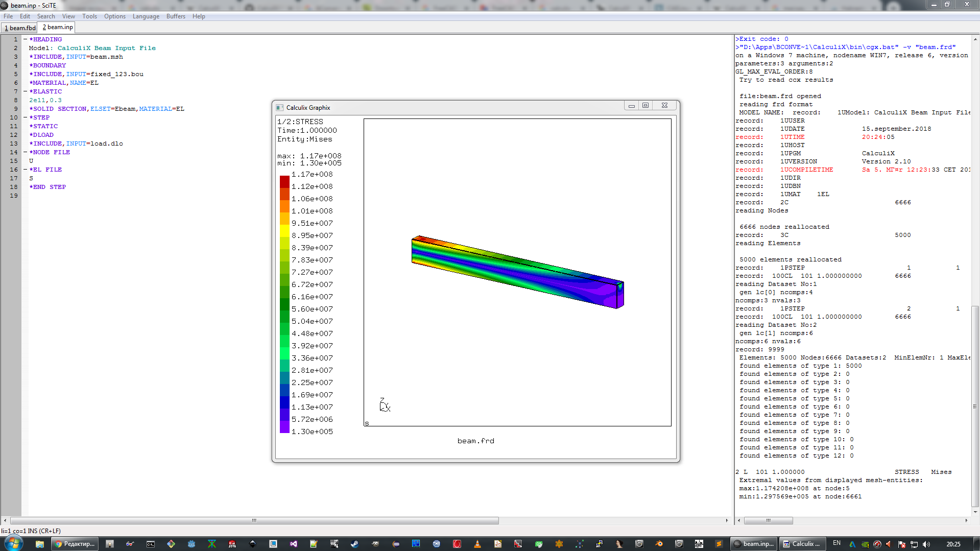
Task: Launch VLC media player from taskbar
Action: coord(477,544)
